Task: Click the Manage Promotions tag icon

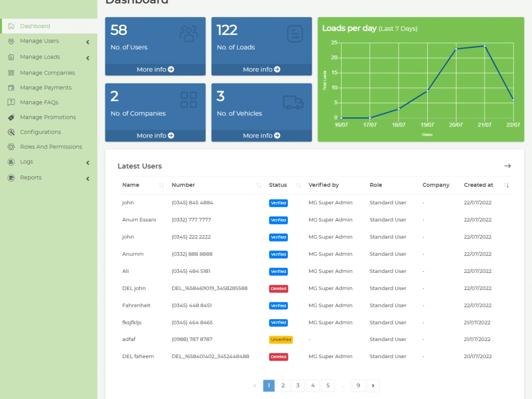Action: [x=11, y=117]
